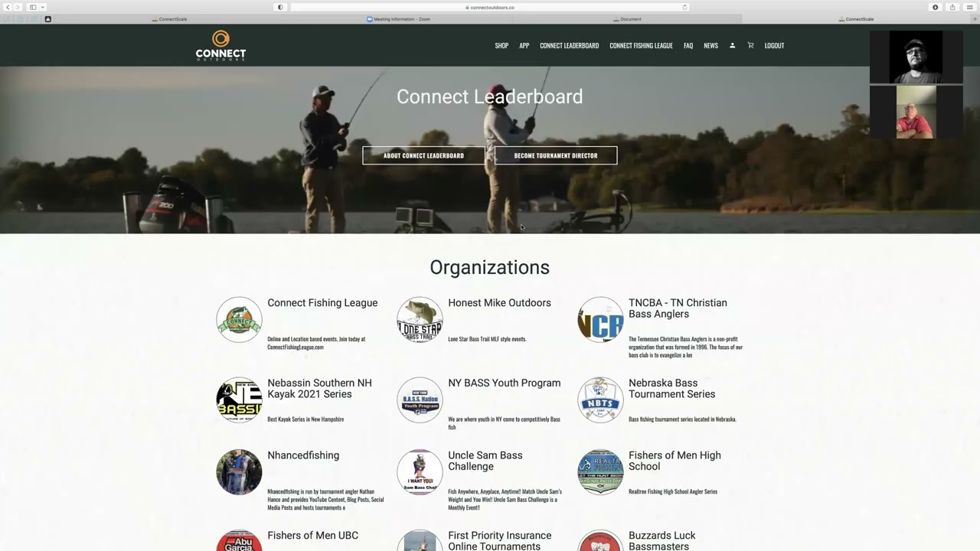
Task: Click the privacy shield icon by address bar
Action: [280, 7]
